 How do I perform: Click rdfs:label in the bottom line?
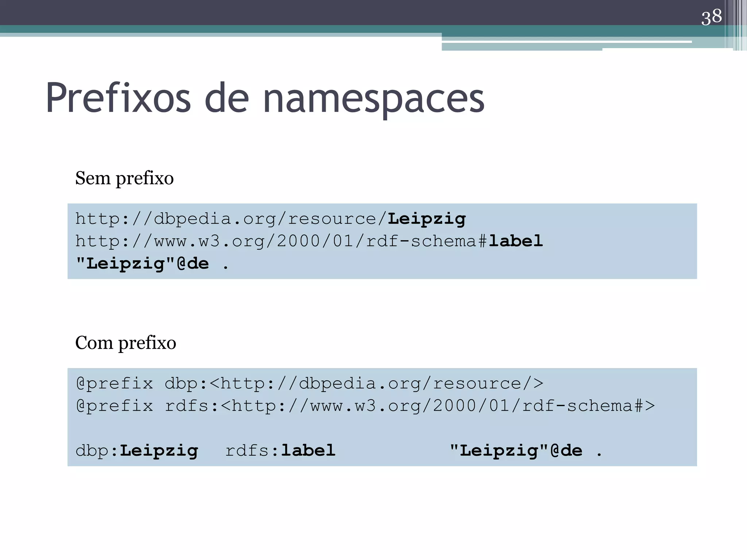click(280, 451)
